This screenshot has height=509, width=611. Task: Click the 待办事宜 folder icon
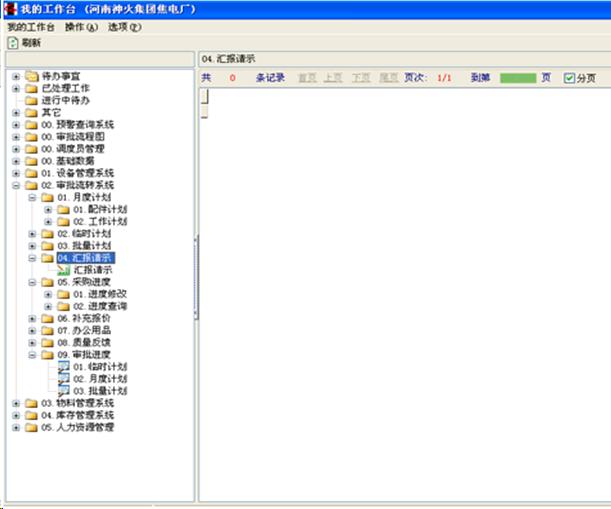31,76
